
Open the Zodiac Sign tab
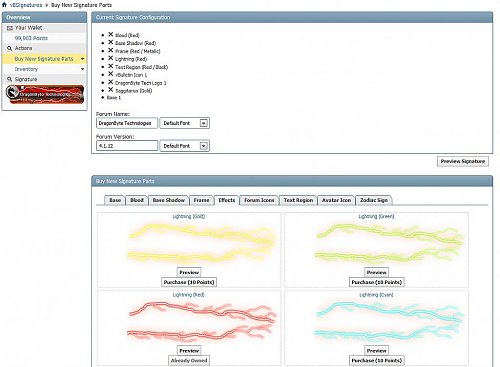[x=374, y=200]
